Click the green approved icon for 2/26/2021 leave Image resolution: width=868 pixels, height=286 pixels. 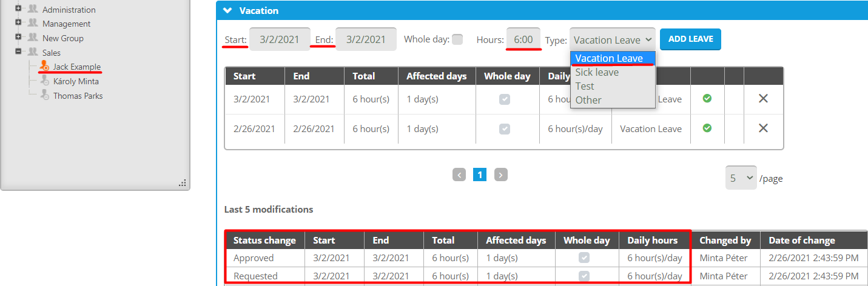coord(707,128)
